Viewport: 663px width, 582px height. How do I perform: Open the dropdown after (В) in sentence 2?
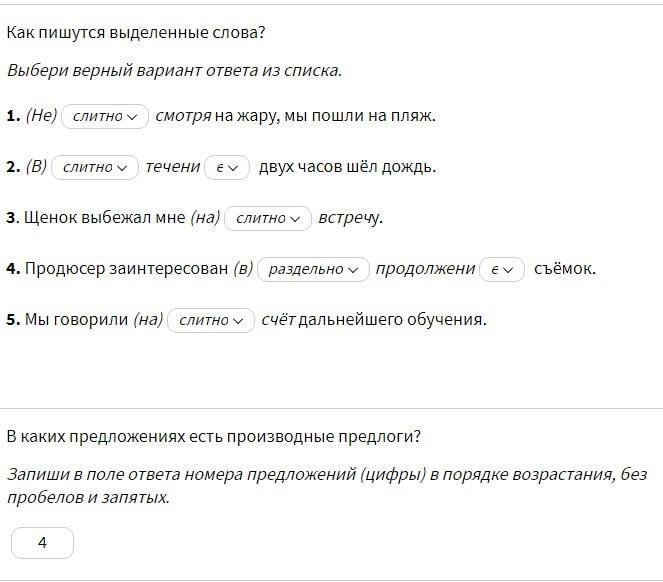[x=95, y=167]
